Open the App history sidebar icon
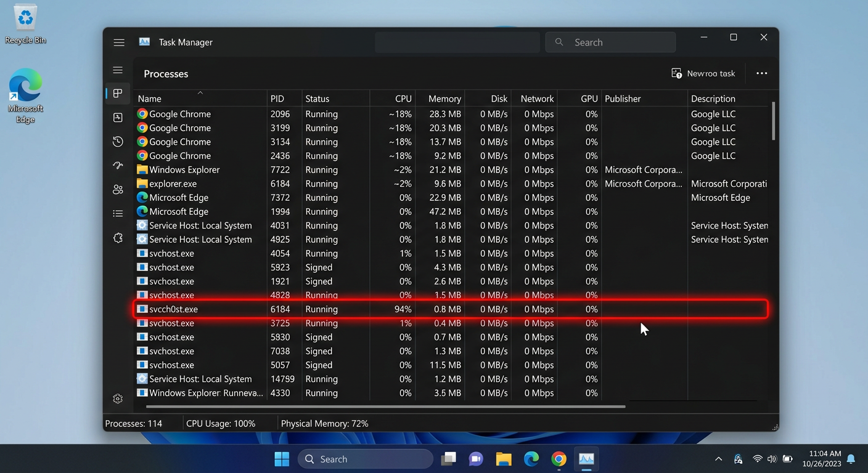Viewport: 868px width, 473px height. pos(118,142)
